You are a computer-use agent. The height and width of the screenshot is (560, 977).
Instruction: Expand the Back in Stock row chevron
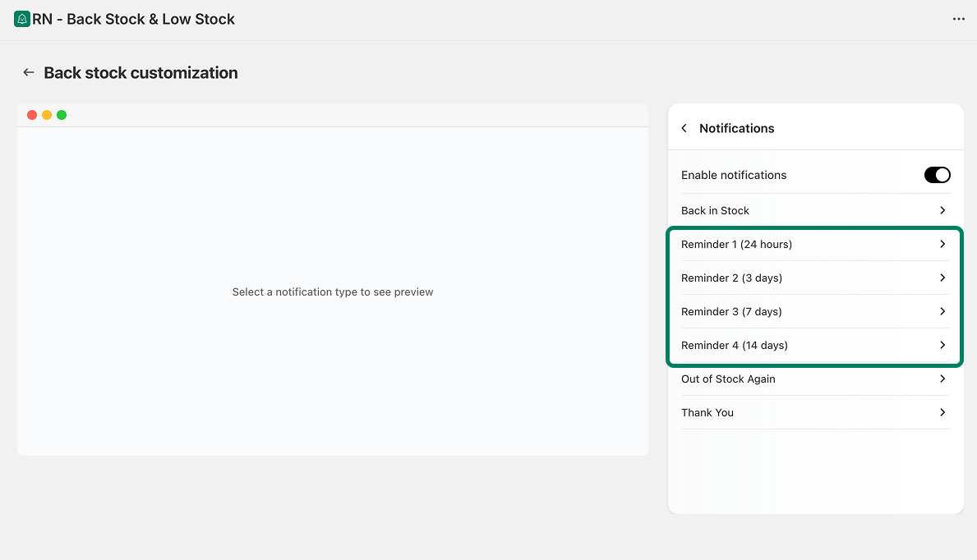pos(942,210)
